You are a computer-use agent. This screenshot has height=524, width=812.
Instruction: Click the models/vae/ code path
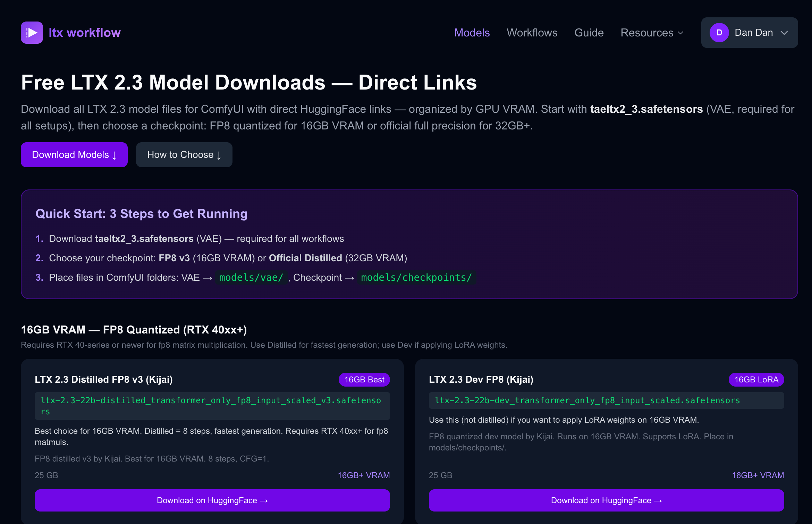[x=251, y=278]
